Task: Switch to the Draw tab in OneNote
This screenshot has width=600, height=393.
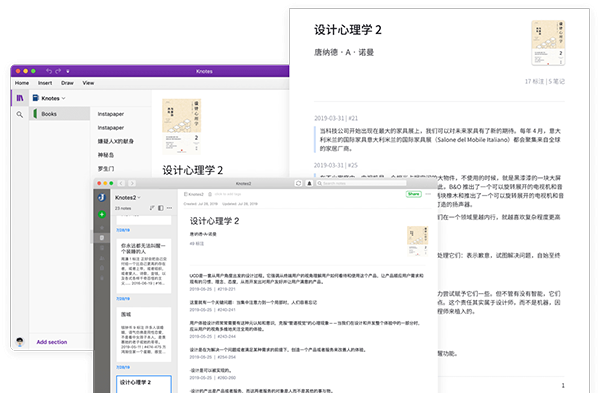Action: tap(67, 83)
